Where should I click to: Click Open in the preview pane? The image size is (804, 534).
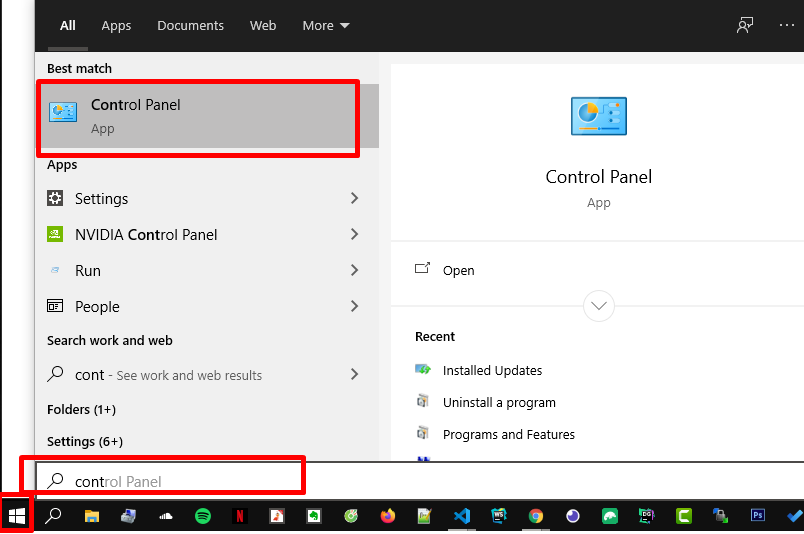tap(458, 270)
